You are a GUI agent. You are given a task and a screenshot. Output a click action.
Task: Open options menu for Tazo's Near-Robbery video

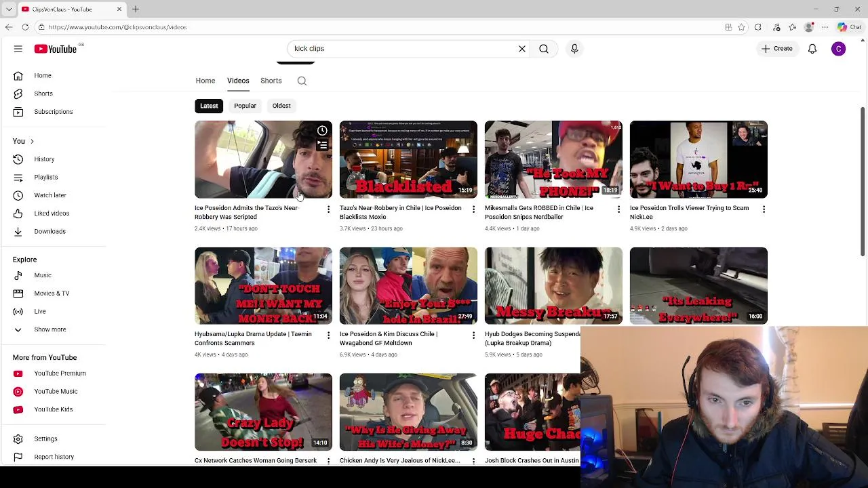[x=473, y=209]
